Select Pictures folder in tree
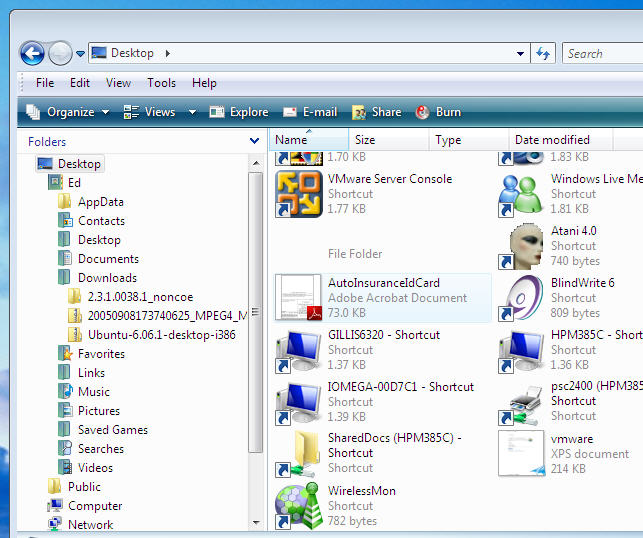 [89, 410]
